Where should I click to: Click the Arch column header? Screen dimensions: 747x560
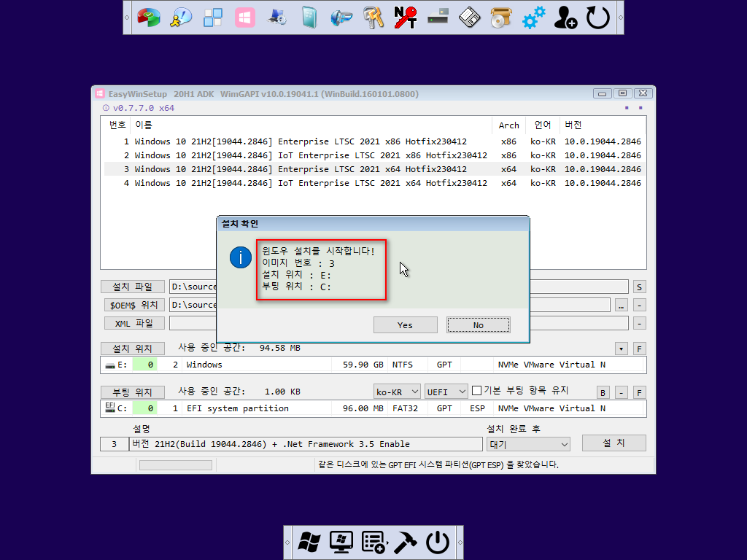point(508,125)
